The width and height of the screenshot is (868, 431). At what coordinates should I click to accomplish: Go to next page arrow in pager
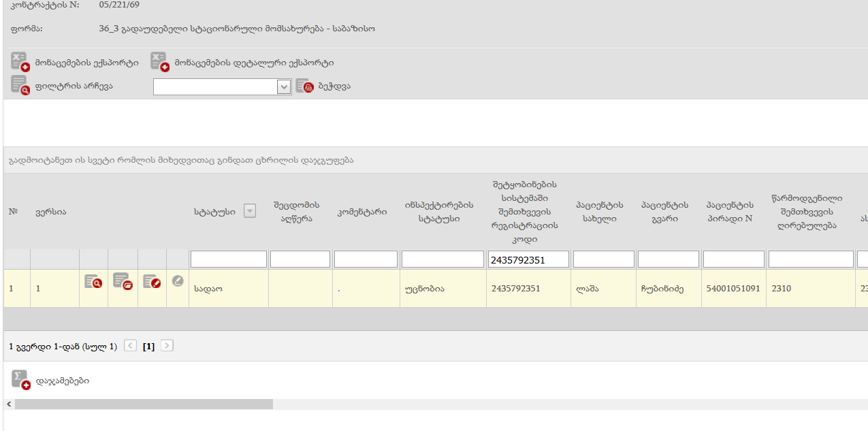point(167,346)
